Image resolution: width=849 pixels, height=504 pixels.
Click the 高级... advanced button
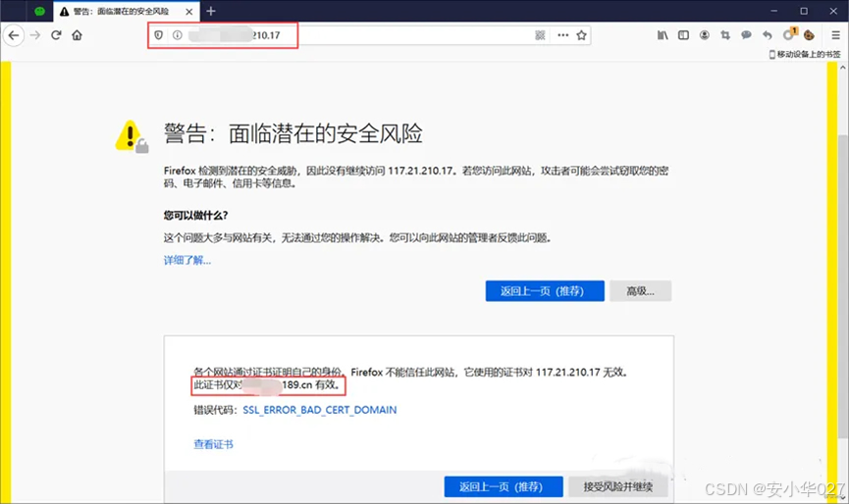click(x=641, y=291)
